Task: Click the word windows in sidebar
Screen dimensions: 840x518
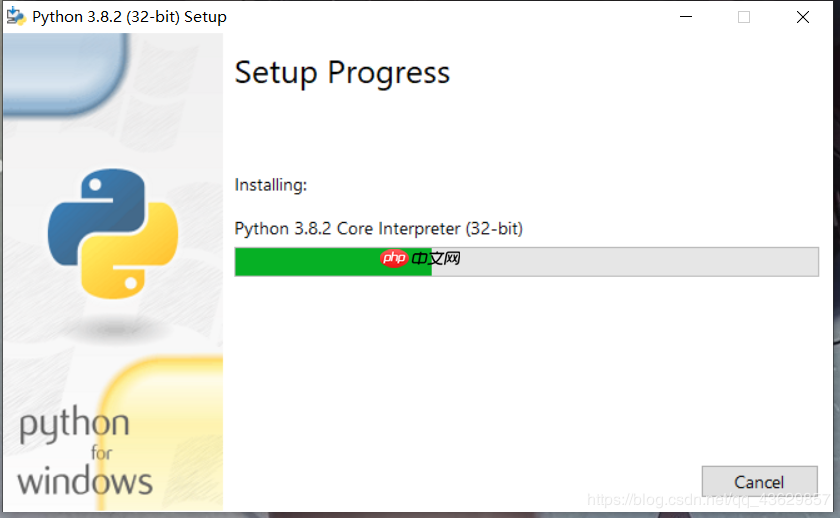Action: pos(85,481)
